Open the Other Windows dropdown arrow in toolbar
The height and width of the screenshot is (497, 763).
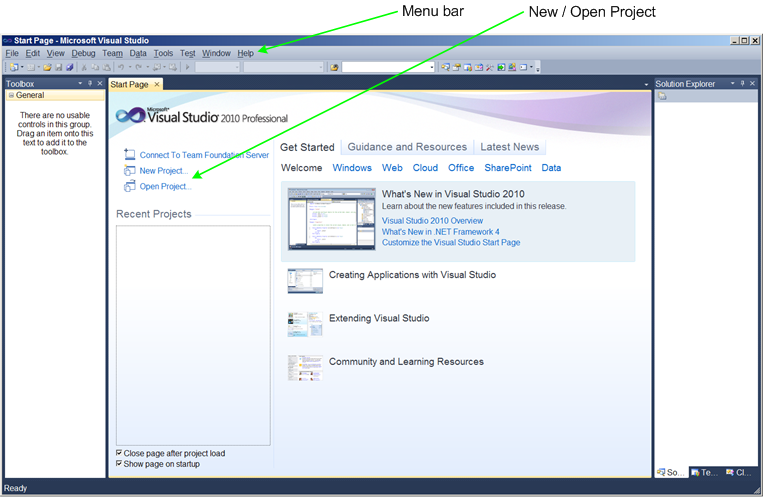[531, 67]
